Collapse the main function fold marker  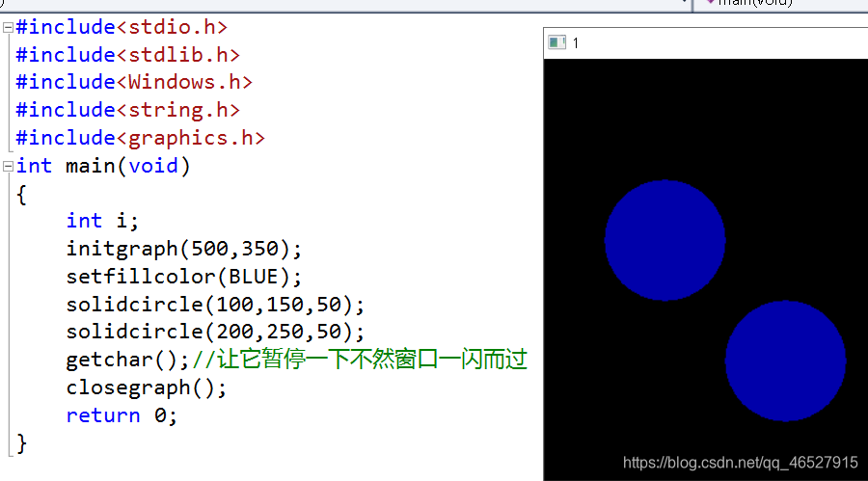(x=8, y=166)
